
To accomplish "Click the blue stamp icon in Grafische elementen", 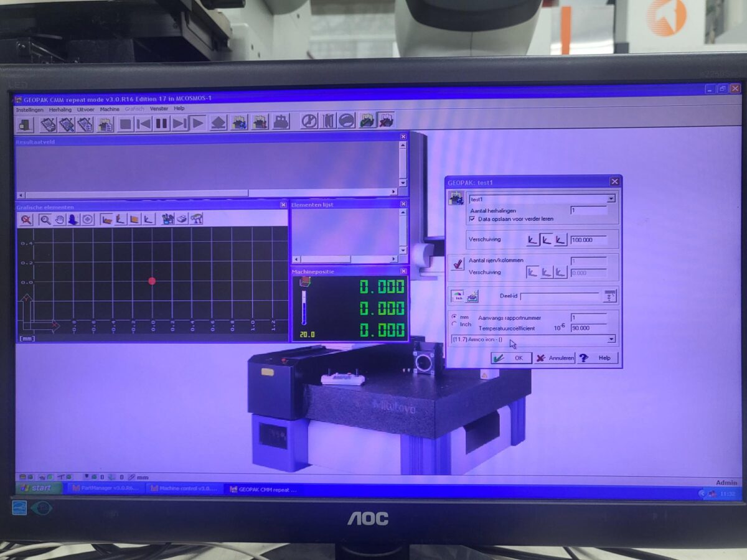I will (73, 219).
